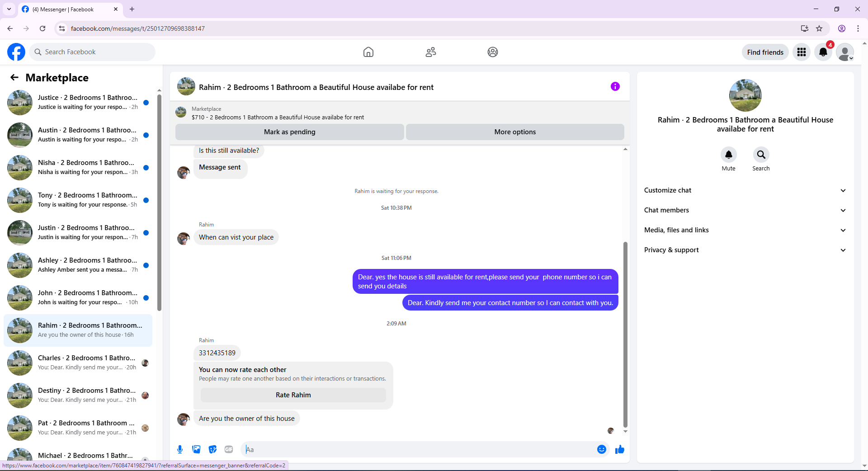Click the Facebook logo icon
The height and width of the screenshot is (471, 868).
tap(16, 52)
